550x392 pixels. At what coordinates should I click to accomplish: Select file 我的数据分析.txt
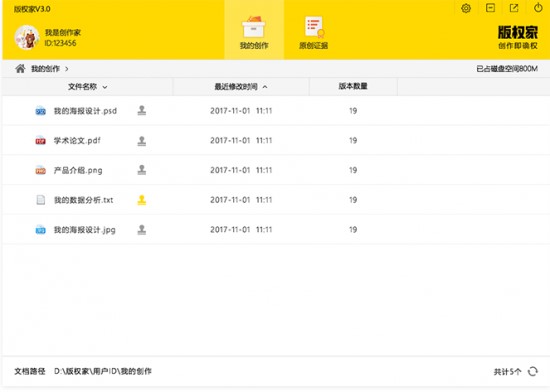point(83,200)
